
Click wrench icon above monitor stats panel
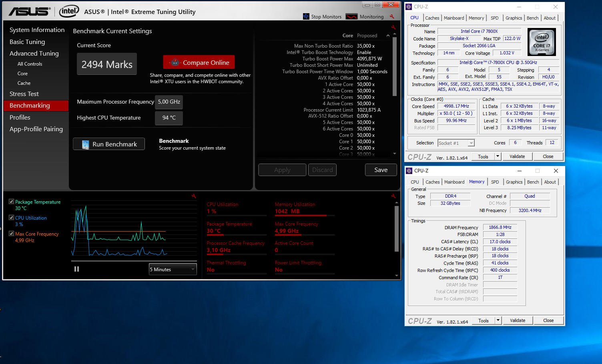pyautogui.click(x=393, y=196)
